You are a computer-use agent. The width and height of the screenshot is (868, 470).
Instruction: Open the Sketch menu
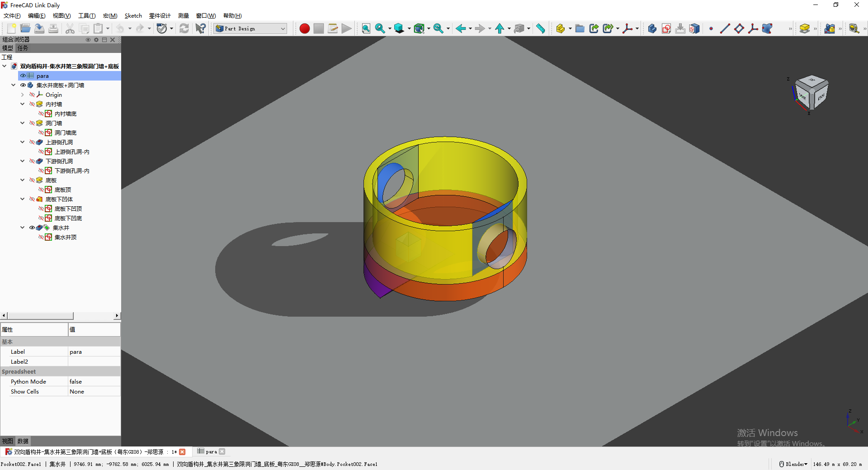click(133, 16)
